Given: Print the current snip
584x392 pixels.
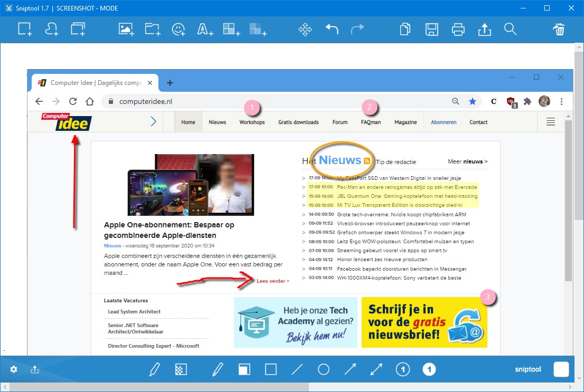Looking at the screenshot, I should [x=458, y=30].
